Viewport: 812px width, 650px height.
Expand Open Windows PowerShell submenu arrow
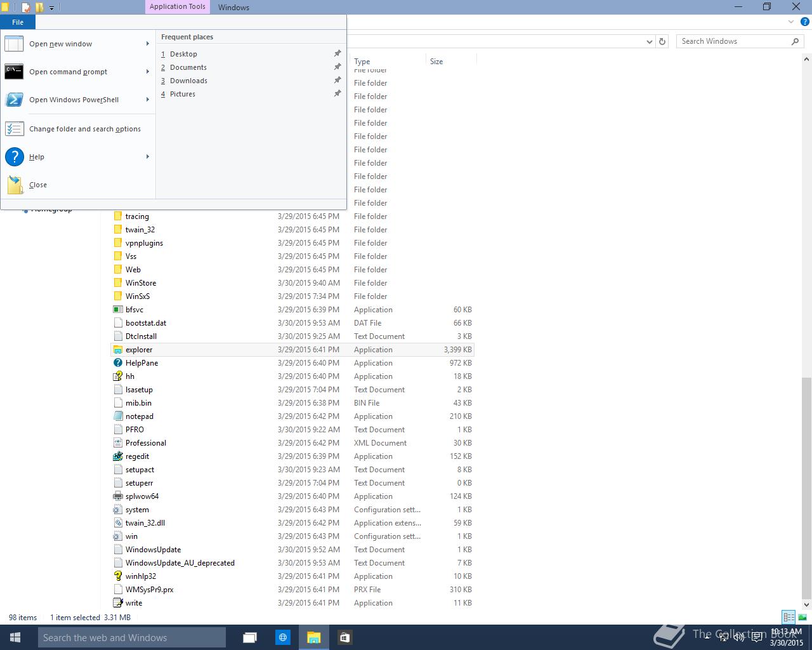point(147,100)
